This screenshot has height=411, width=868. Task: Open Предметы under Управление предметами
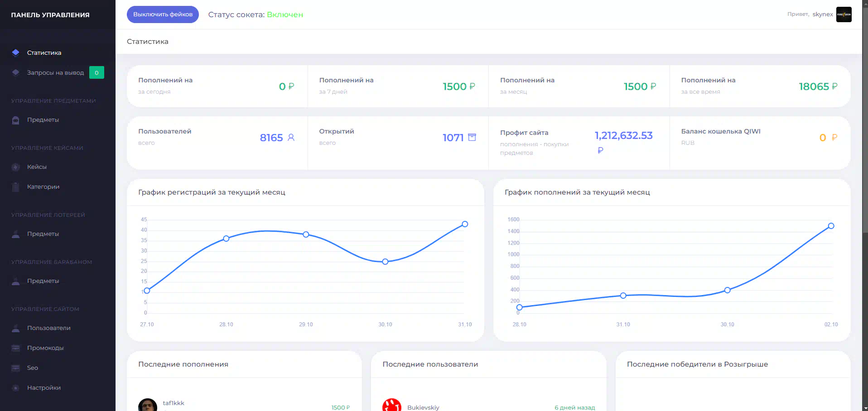[43, 120]
